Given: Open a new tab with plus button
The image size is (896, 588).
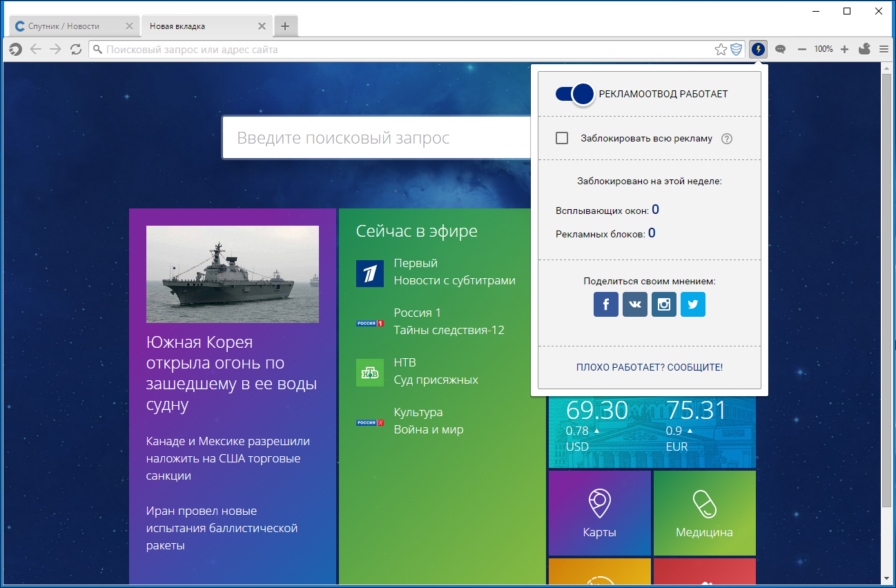Looking at the screenshot, I should point(285,26).
